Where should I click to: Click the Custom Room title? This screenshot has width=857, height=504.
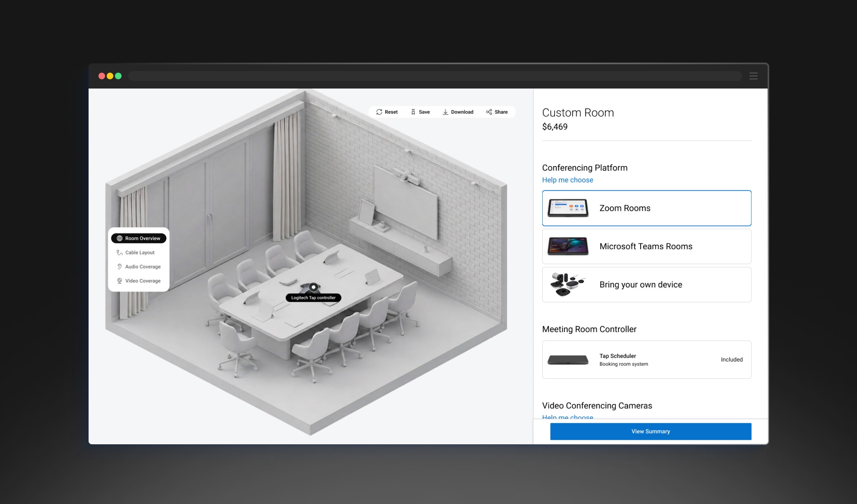[x=578, y=112]
